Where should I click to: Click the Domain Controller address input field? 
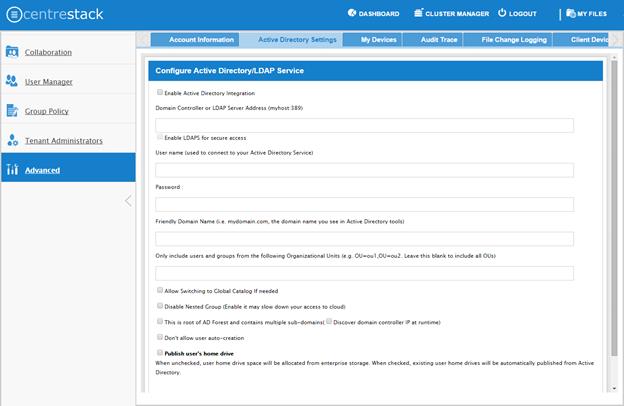(364, 125)
